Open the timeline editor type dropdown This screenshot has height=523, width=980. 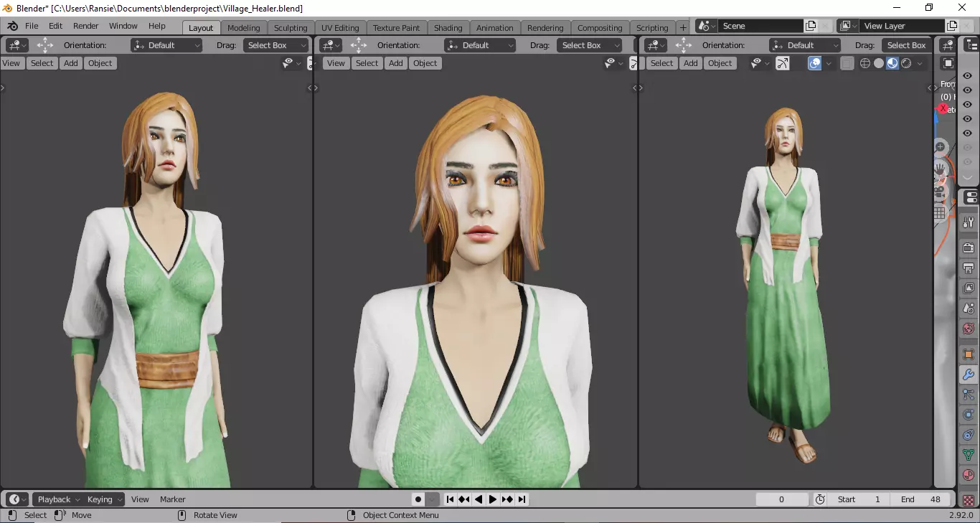17,499
